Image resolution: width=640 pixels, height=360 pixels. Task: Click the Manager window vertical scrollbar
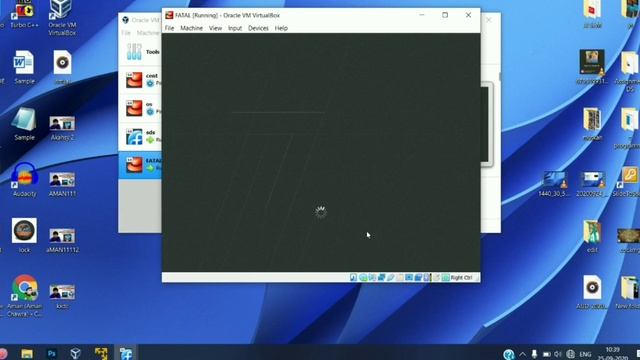point(500,77)
